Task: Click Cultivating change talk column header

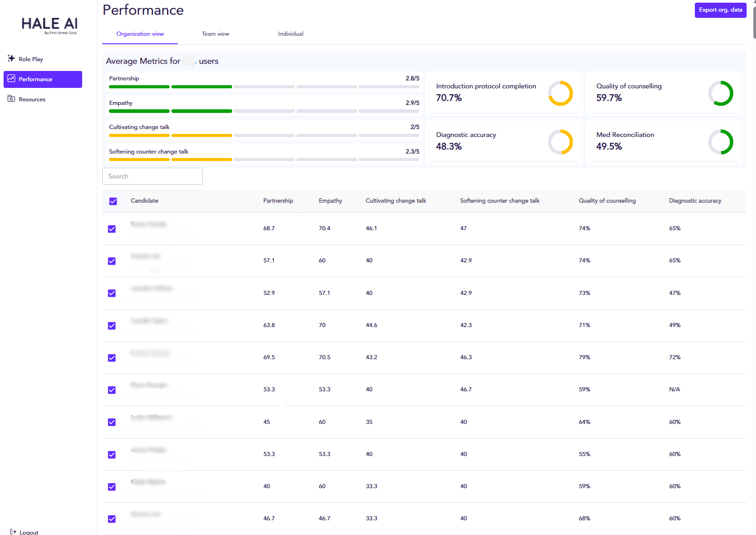Action: click(396, 201)
